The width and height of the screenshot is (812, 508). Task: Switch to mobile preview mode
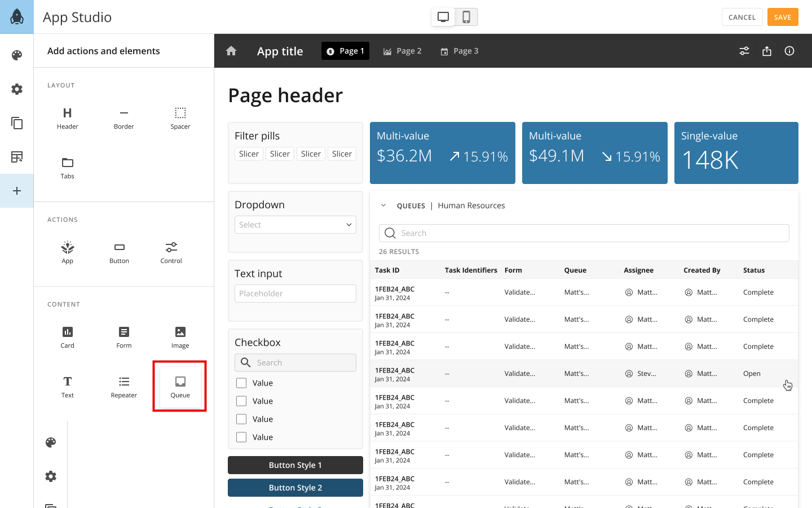(x=466, y=17)
